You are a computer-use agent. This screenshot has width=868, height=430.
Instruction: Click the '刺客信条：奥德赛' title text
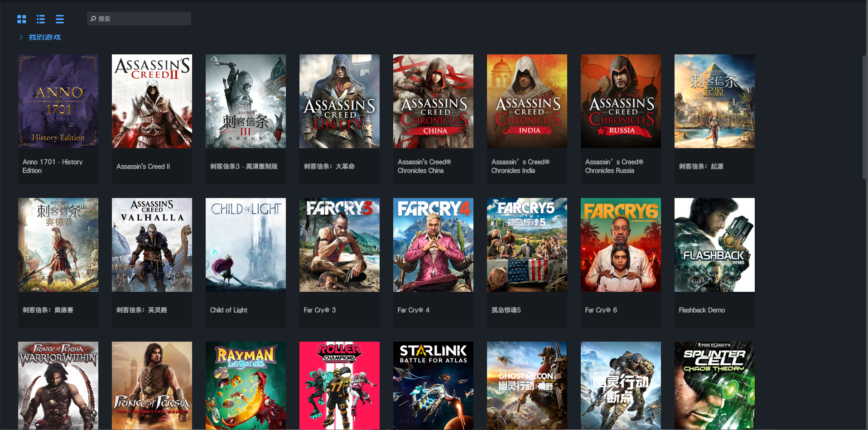[48, 310]
